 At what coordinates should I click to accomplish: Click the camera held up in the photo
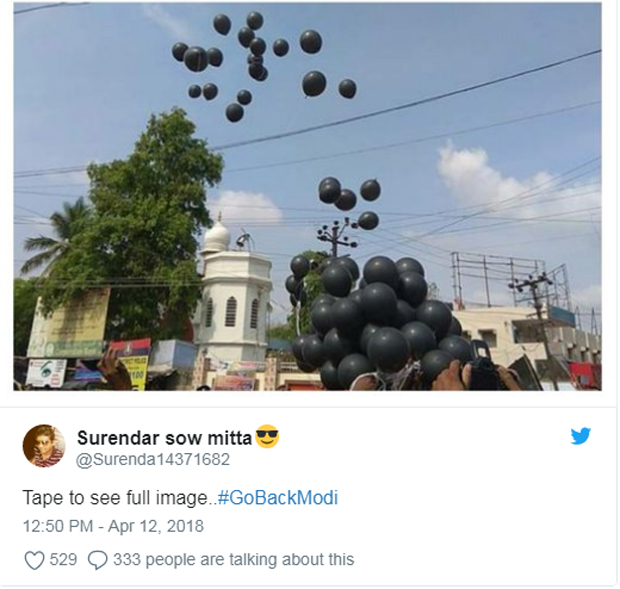point(483,366)
